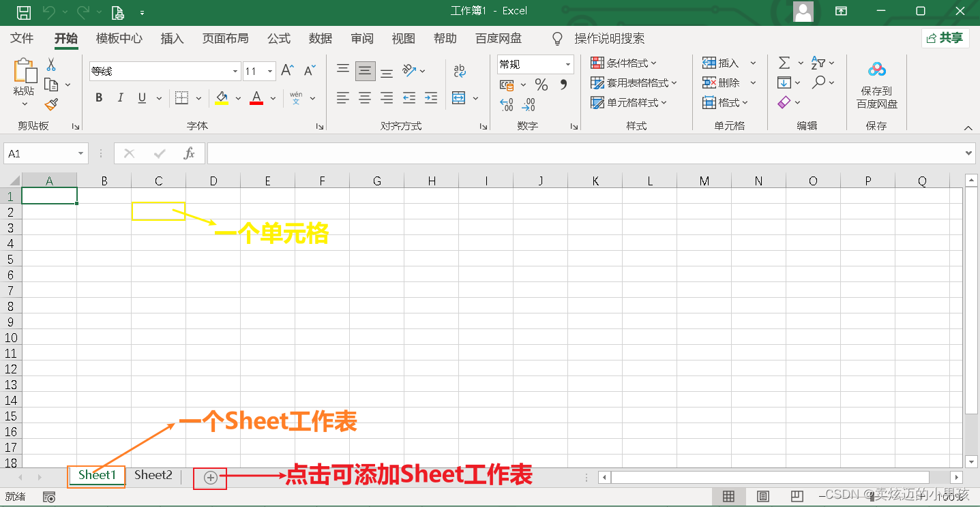The height and width of the screenshot is (507, 980).
Task: Toggle bold formatting
Action: pyautogui.click(x=98, y=97)
